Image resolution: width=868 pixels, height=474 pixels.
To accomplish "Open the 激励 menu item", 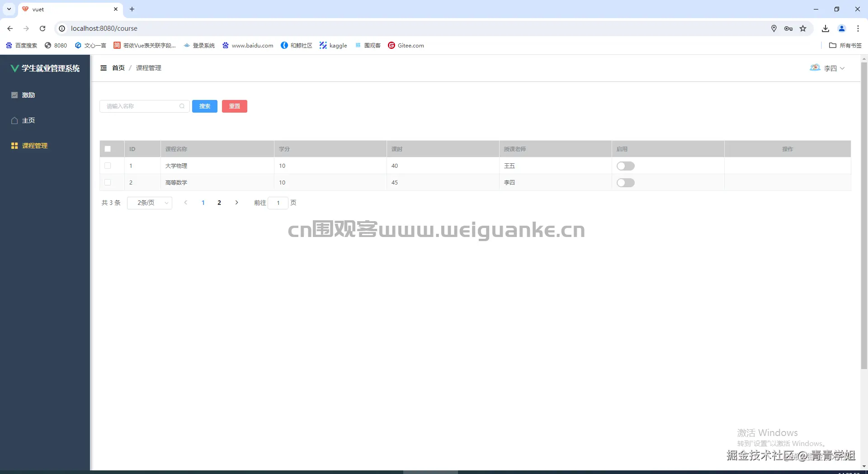I will click(45, 95).
